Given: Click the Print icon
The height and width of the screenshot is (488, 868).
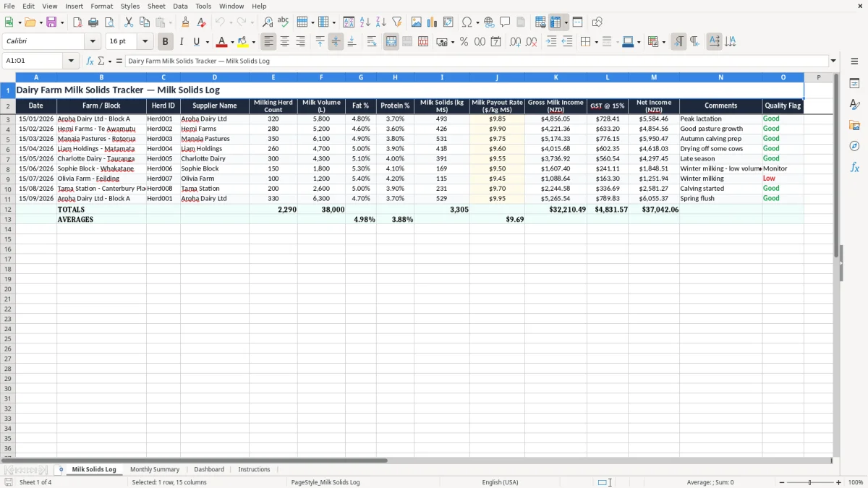Looking at the screenshot, I should coord(93,22).
